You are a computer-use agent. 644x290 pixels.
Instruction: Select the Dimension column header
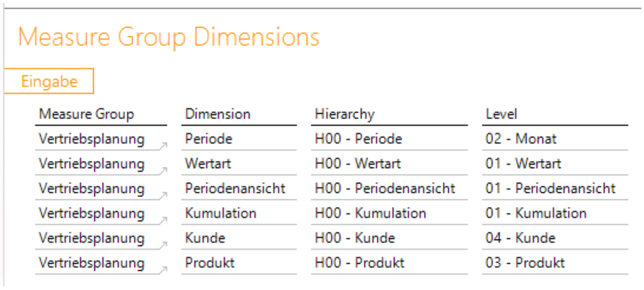(x=217, y=114)
